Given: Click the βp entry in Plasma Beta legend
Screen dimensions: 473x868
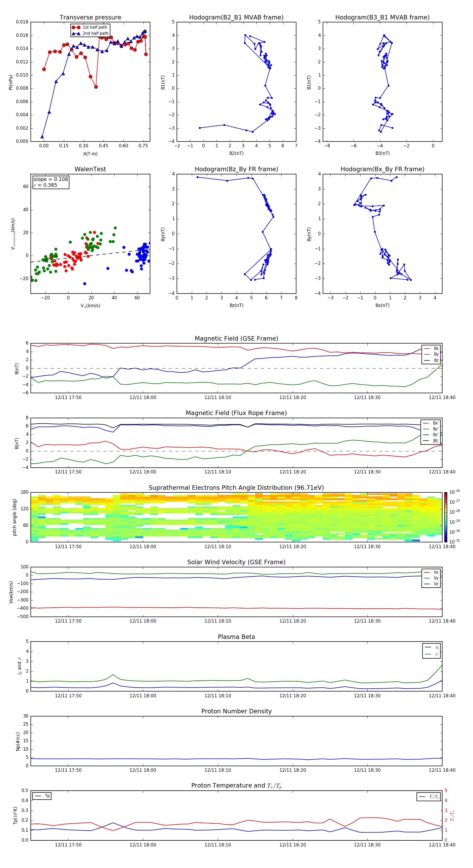Looking at the screenshot, I should click(x=432, y=647).
